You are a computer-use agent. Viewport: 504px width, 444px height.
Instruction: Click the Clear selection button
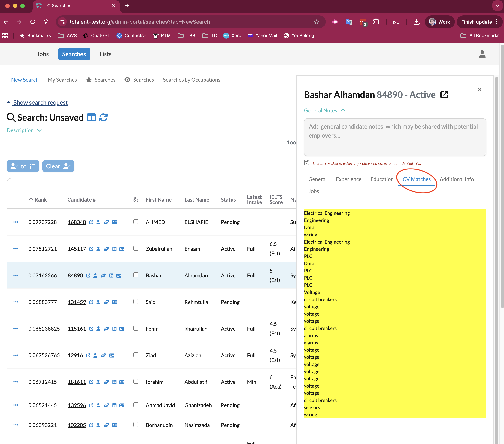(x=58, y=166)
